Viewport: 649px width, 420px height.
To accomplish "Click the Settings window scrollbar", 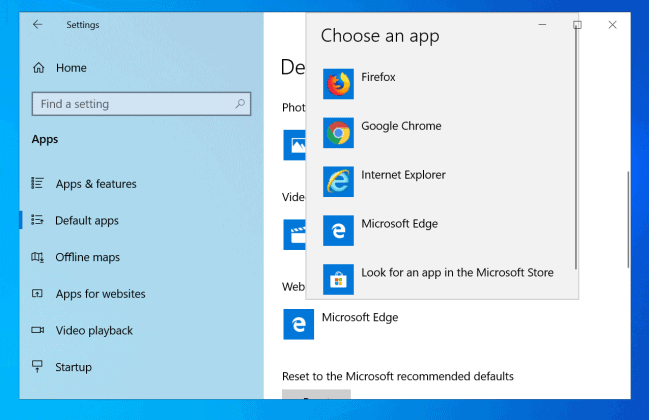I will (x=628, y=219).
